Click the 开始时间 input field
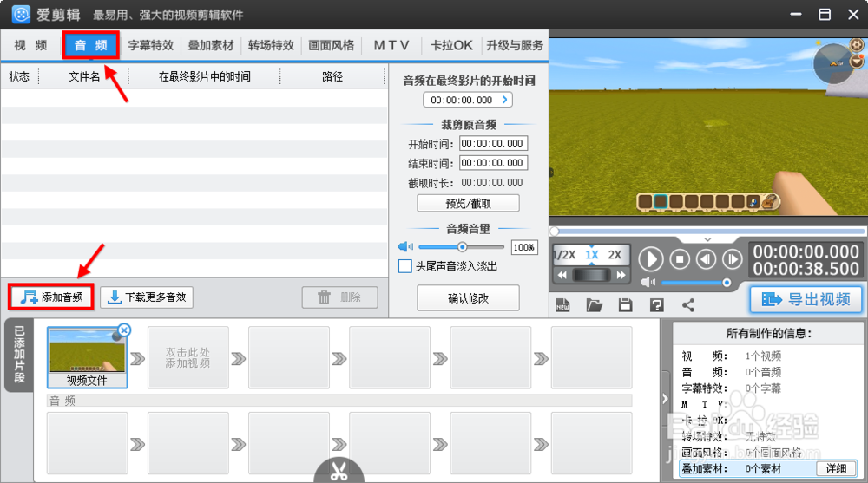 (x=493, y=143)
